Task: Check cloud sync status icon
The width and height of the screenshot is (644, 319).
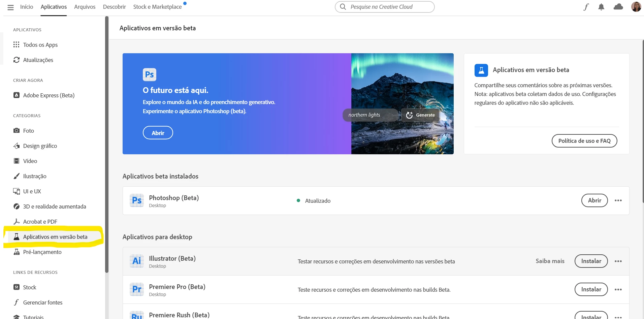Action: click(x=618, y=7)
